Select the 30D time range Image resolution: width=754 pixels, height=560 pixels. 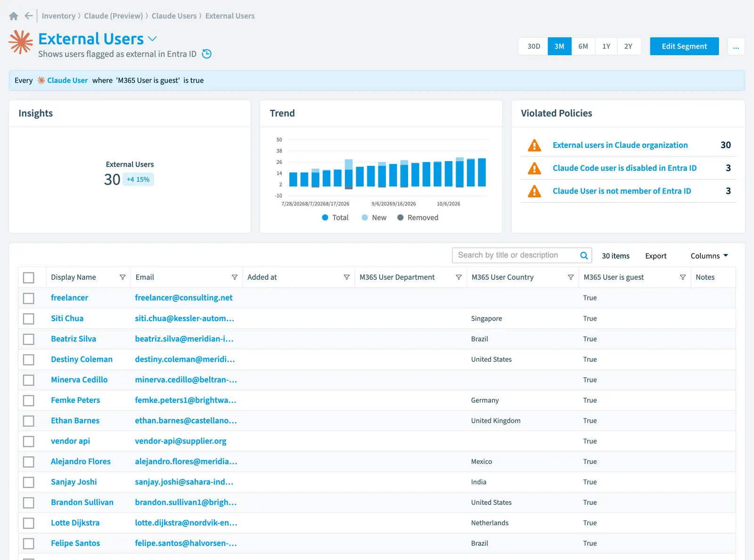pyautogui.click(x=533, y=46)
